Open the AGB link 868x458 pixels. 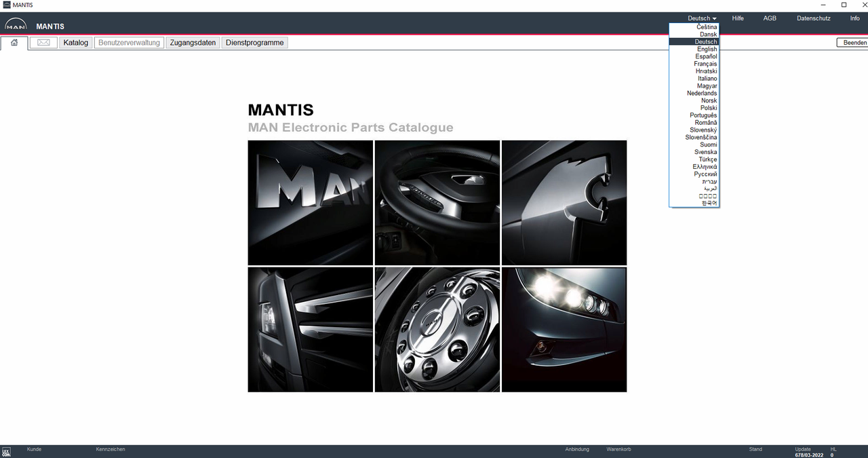click(x=770, y=18)
